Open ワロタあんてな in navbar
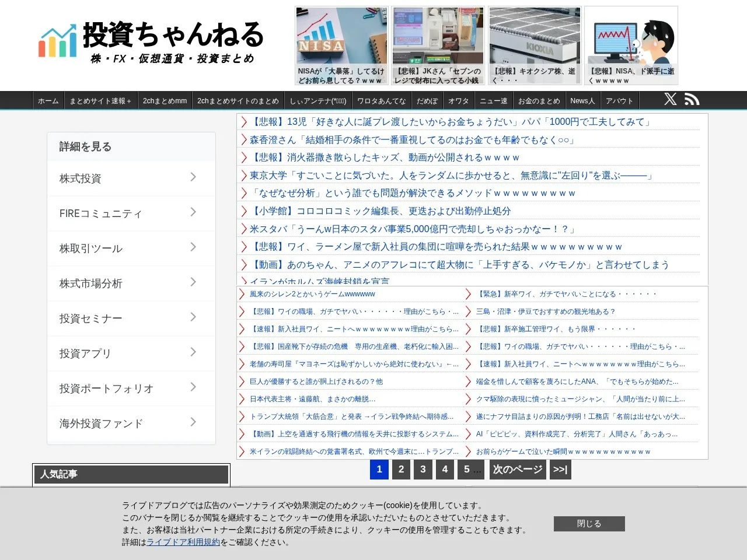The width and height of the screenshot is (747, 560). click(382, 101)
